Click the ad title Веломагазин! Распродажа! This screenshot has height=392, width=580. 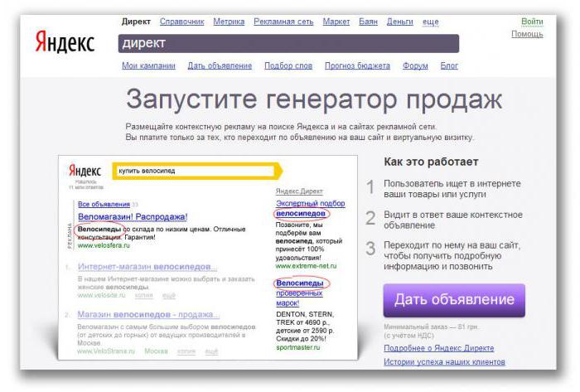133,216
